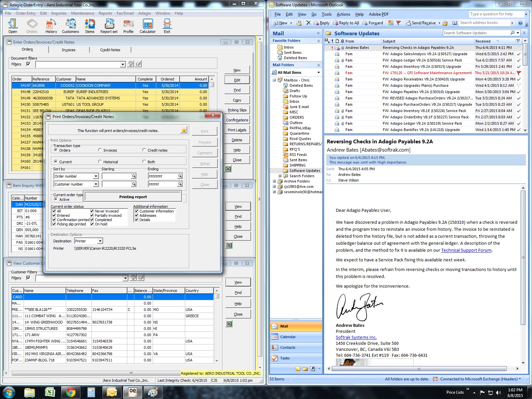Expand the Archive Folders tree node

point(274,181)
